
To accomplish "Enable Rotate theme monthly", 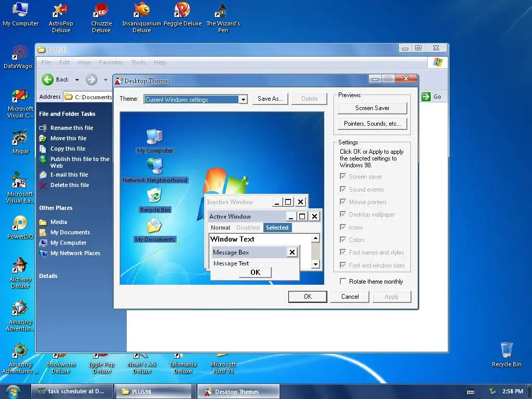I will pyautogui.click(x=343, y=281).
